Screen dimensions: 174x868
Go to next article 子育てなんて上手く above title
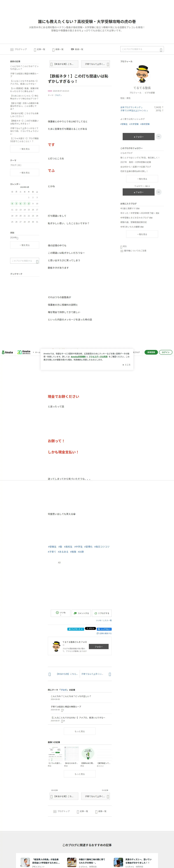coord(96,64)
